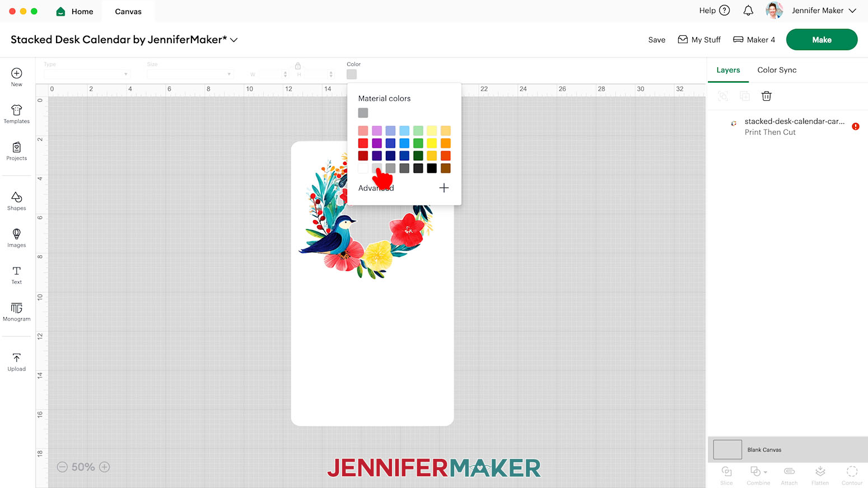The height and width of the screenshot is (488, 868).
Task: Open the Shapes tool
Action: pos(17,201)
